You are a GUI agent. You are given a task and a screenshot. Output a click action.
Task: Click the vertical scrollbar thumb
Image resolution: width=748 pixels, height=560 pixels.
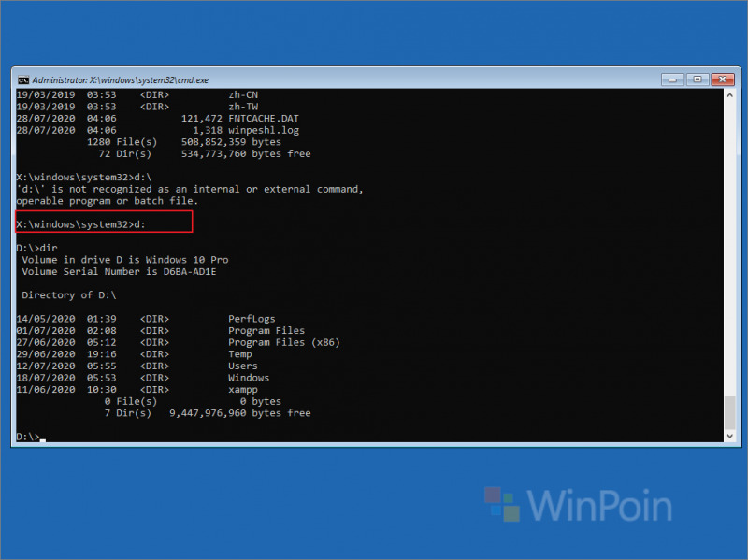click(729, 412)
